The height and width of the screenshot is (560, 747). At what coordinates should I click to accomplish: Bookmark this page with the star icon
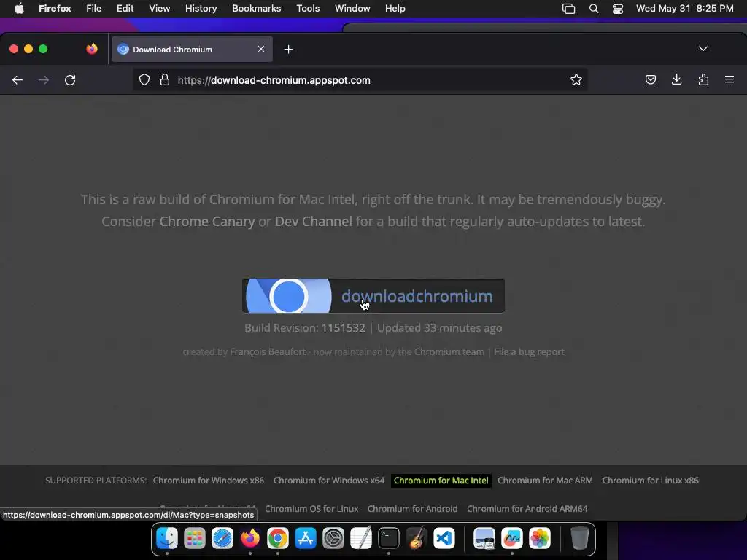click(x=576, y=80)
